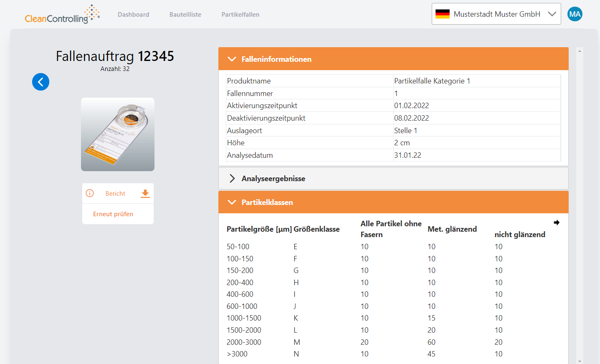
Task: Collapse the Partikelklassen section
Action: pos(232,202)
